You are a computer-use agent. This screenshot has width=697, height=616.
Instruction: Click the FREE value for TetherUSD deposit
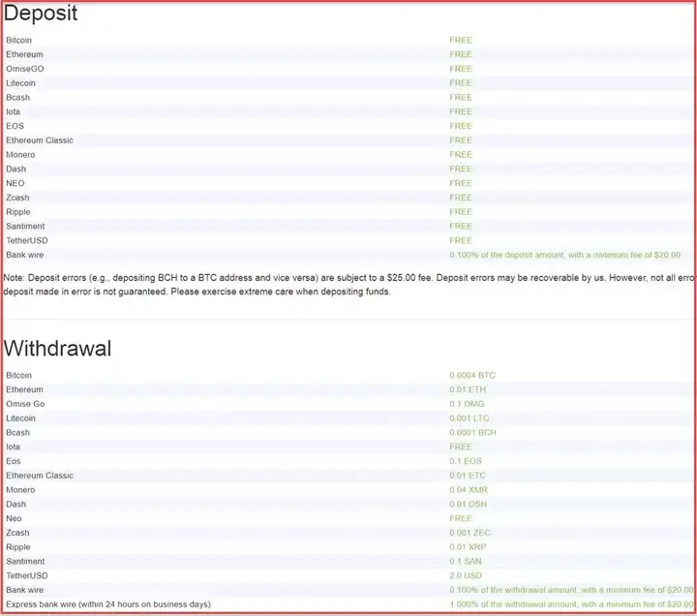tap(461, 240)
